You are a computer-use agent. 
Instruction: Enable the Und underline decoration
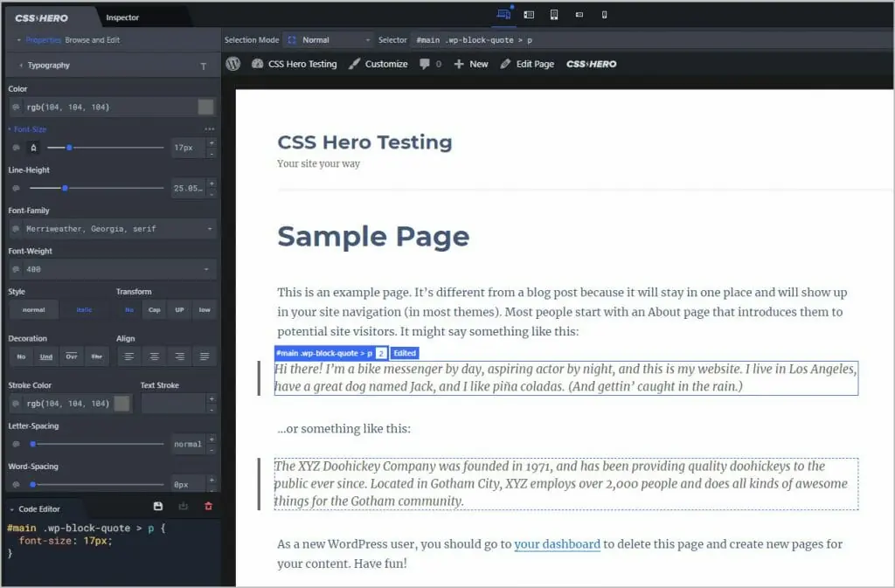pyautogui.click(x=46, y=356)
